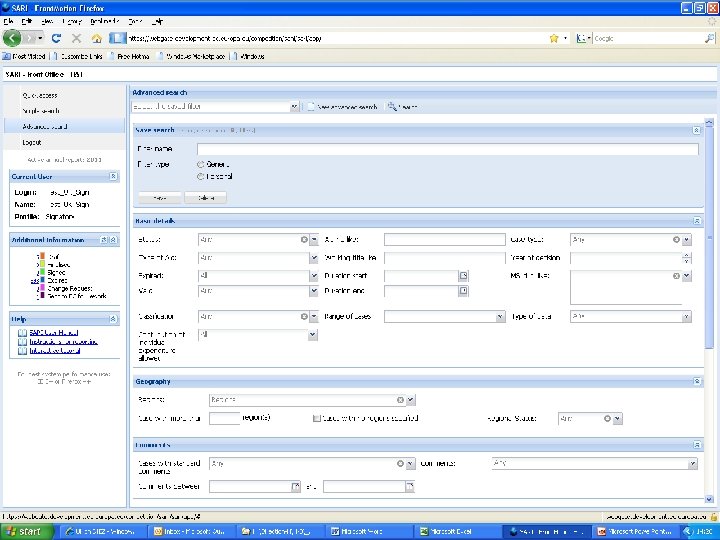Clear the Classification field with X icon
The width and height of the screenshot is (720, 540).
tap(304, 316)
